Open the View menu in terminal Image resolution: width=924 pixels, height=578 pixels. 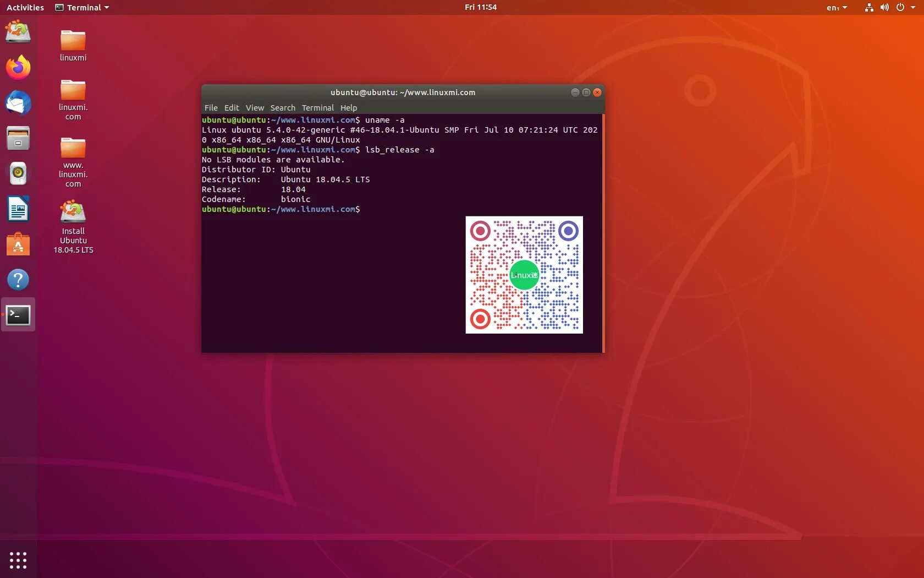255,108
